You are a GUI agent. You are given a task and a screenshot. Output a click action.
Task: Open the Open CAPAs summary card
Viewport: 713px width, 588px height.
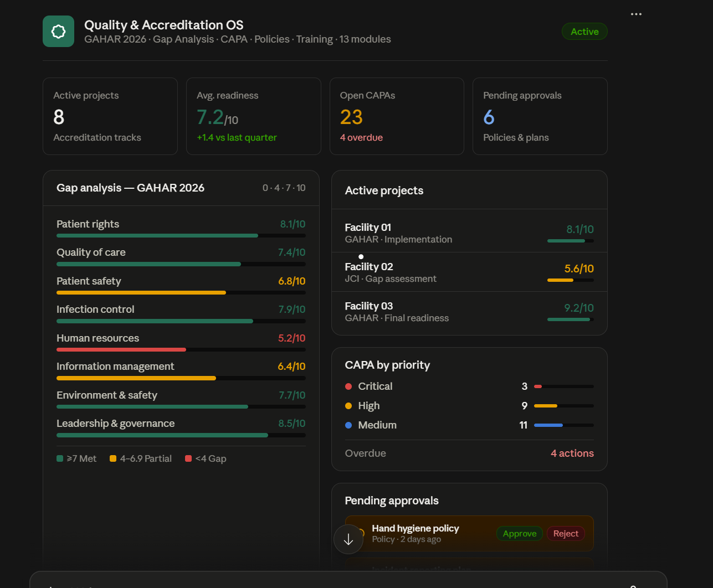coord(397,116)
